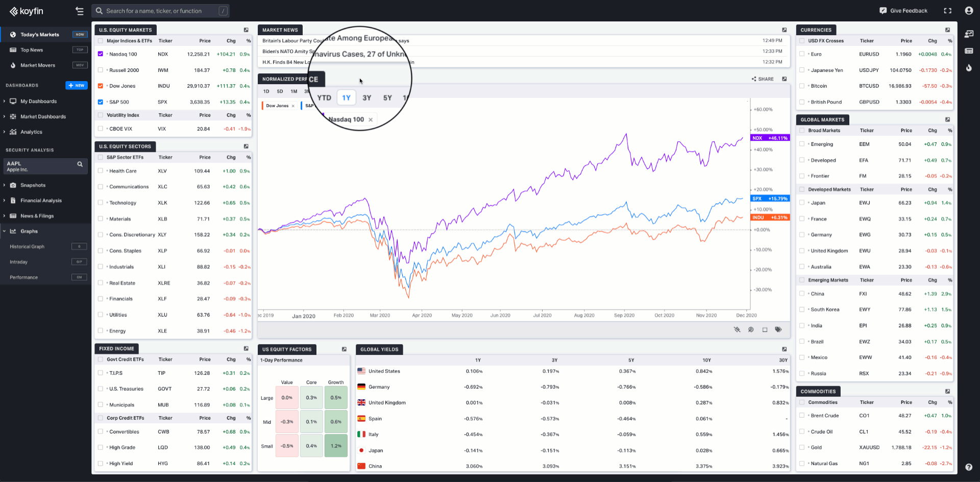Click the tags icon below chart
Screen dimensions: 980x482
[x=778, y=329]
